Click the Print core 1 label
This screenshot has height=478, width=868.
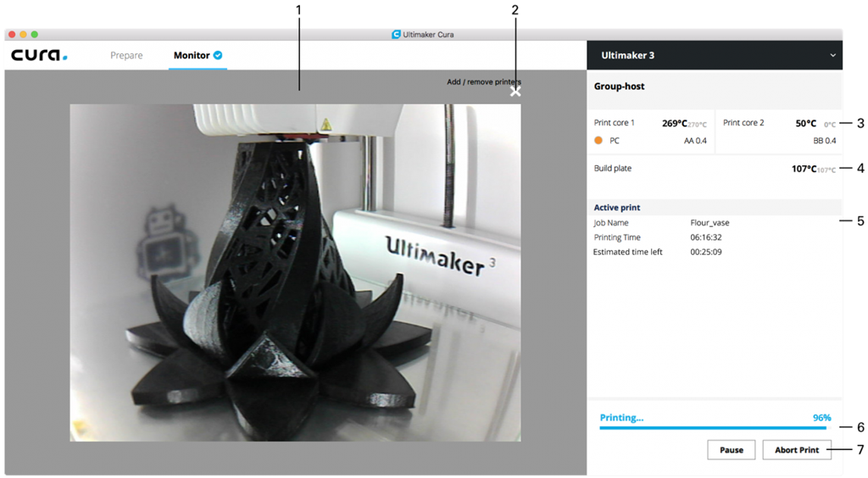pos(614,123)
